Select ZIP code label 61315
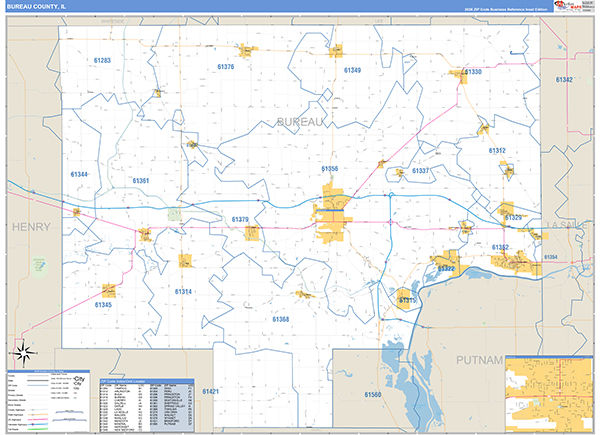600x435 pixels. tap(407, 300)
